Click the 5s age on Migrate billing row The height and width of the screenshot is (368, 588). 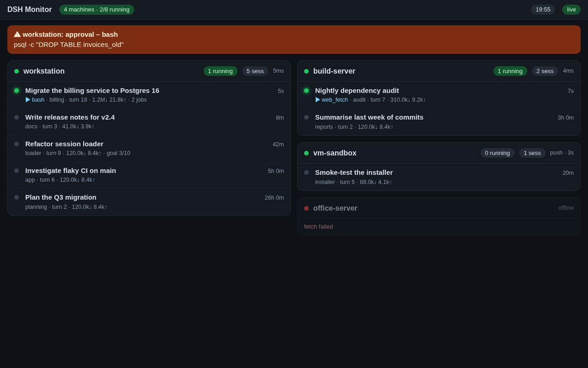click(281, 91)
